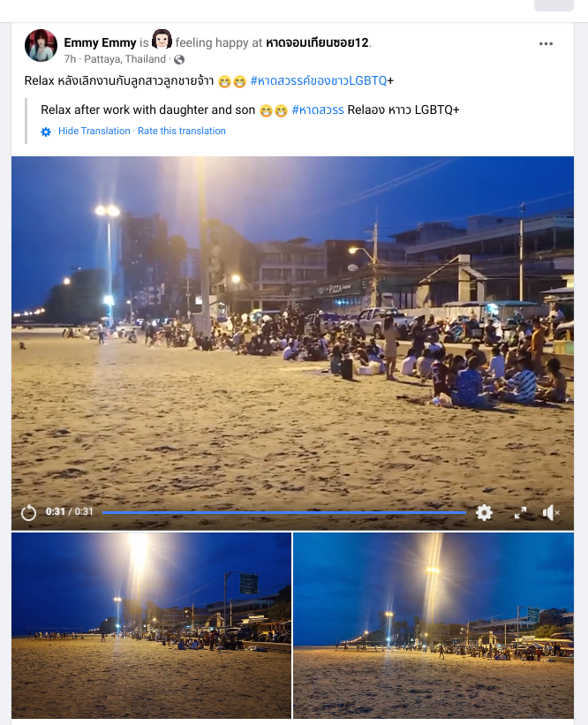Image resolution: width=588 pixels, height=725 pixels.
Task: Replay the video with the replay icon
Action: (x=28, y=512)
